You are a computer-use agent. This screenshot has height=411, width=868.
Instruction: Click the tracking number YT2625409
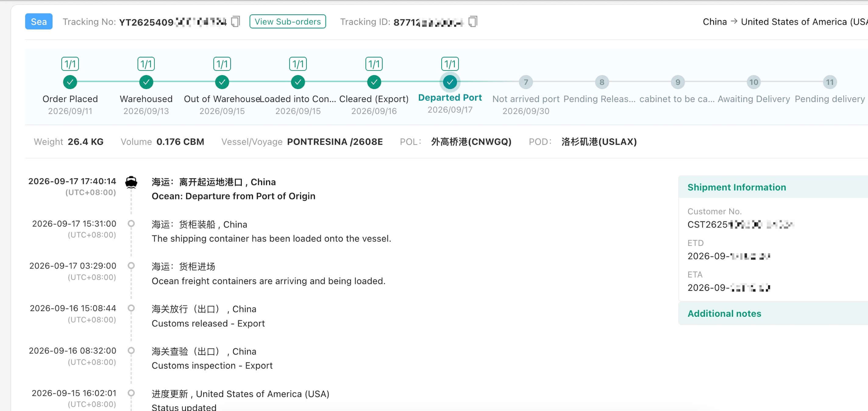point(173,22)
